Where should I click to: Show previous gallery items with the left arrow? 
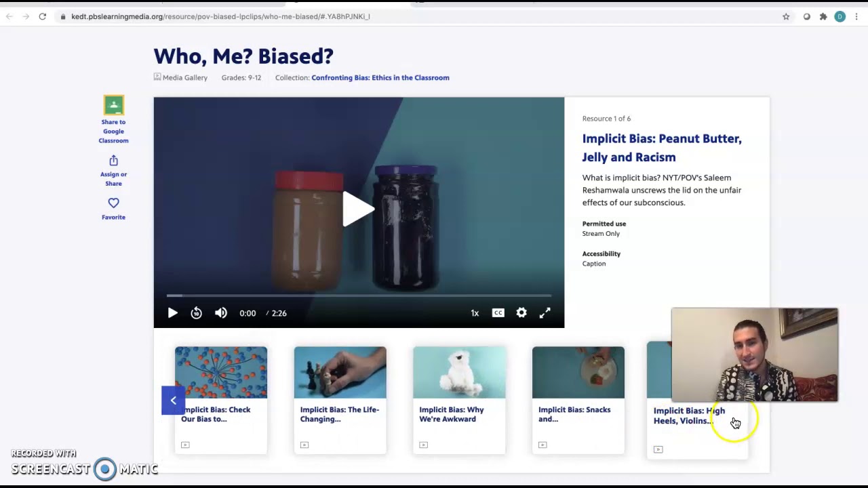(173, 401)
